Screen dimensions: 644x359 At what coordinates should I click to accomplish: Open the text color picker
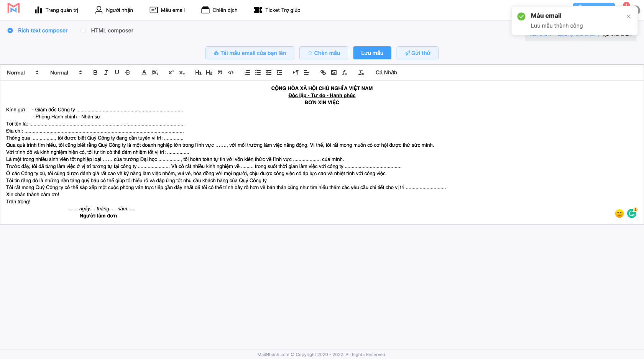[144, 72]
